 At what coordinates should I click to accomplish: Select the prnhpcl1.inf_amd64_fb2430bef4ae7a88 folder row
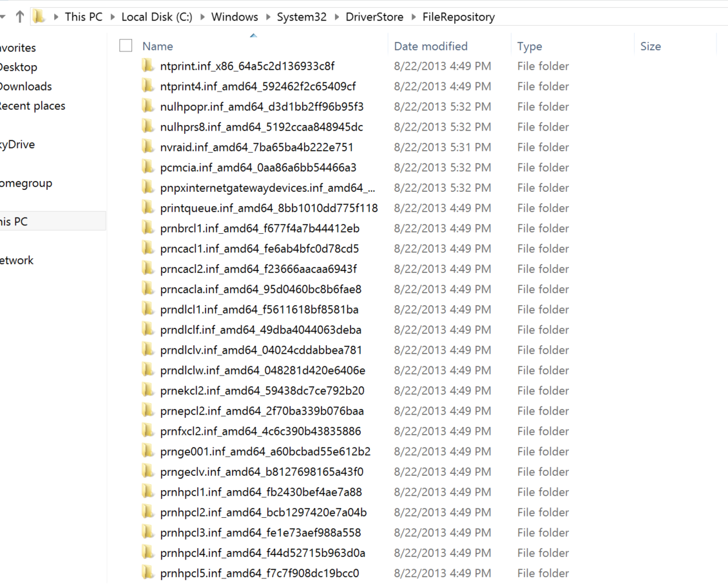tap(261, 492)
